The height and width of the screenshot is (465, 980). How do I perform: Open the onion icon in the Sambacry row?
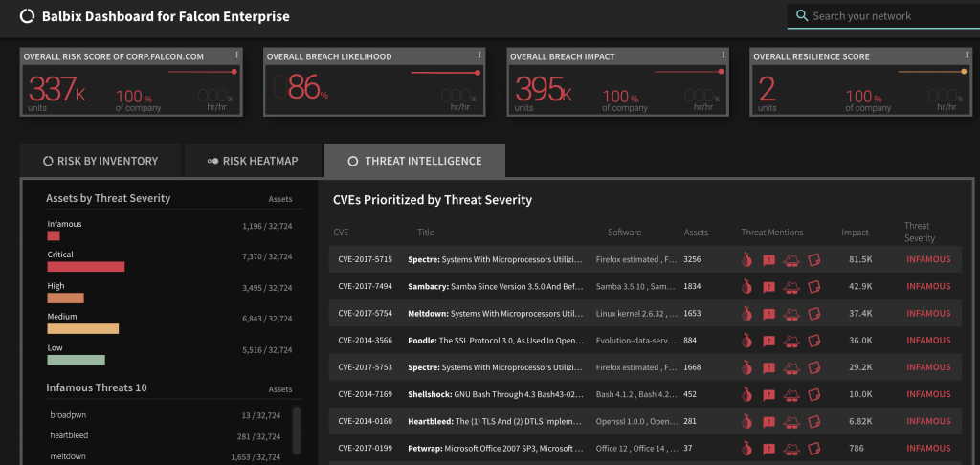(746, 286)
